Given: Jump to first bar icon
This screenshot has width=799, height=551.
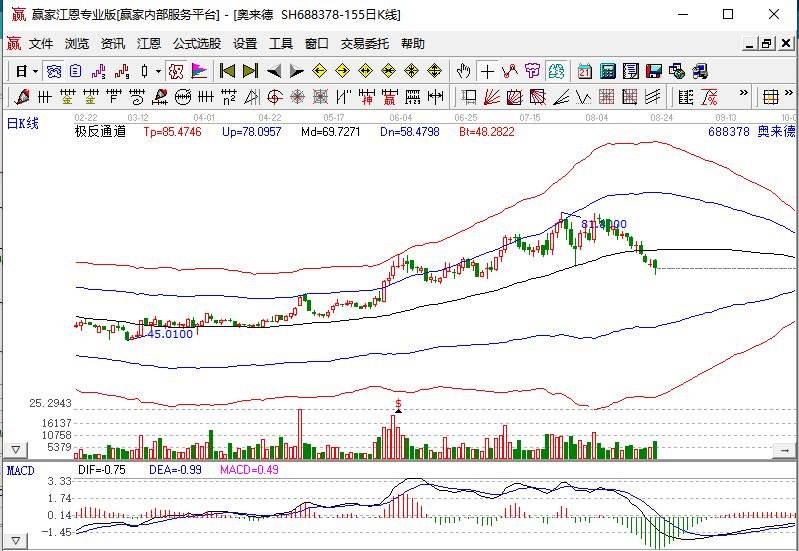Looking at the screenshot, I should coord(227,71).
